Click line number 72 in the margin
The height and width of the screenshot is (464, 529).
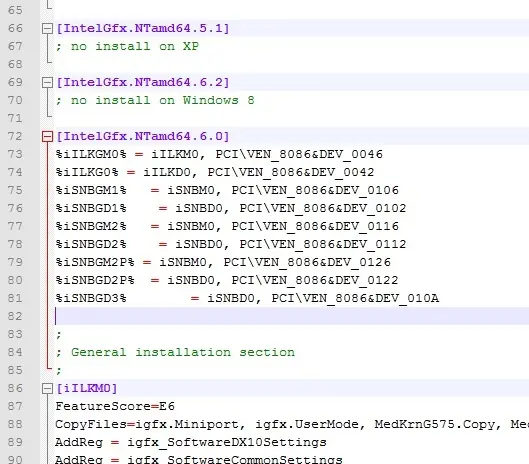tap(15, 136)
